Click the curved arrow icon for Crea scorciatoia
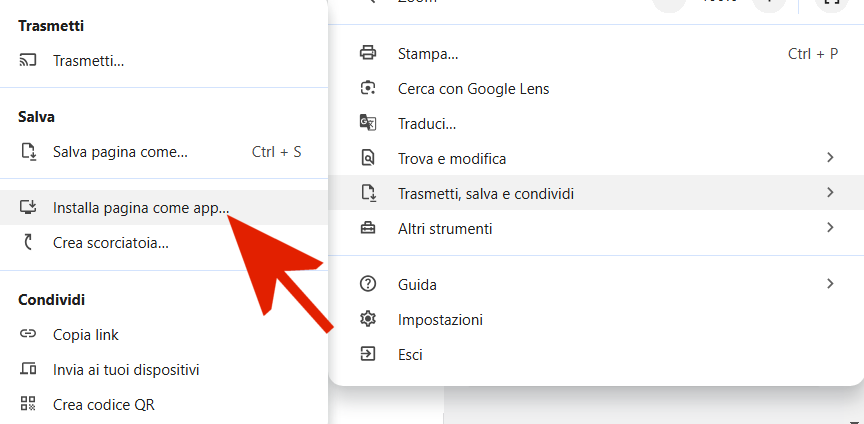This screenshot has width=864, height=424. [x=28, y=242]
